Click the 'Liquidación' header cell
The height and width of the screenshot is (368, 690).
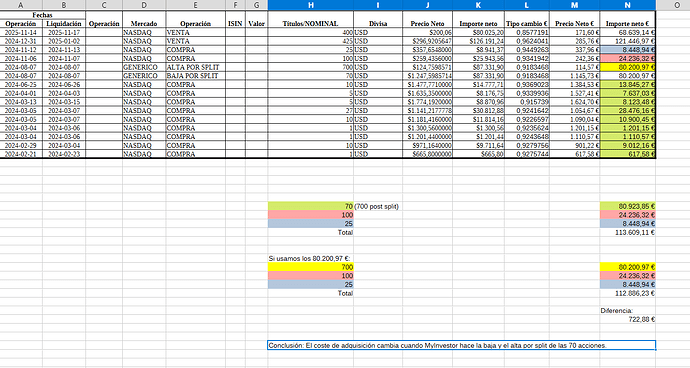(x=64, y=23)
